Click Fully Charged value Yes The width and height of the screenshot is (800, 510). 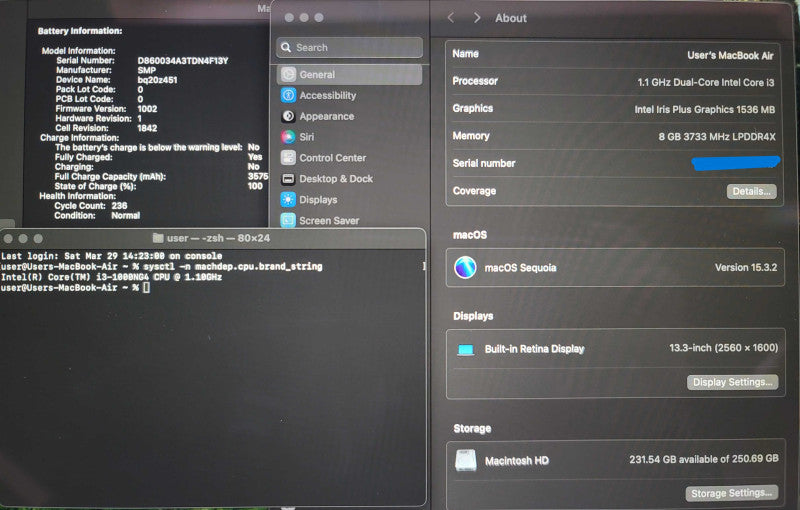pyautogui.click(x=255, y=157)
